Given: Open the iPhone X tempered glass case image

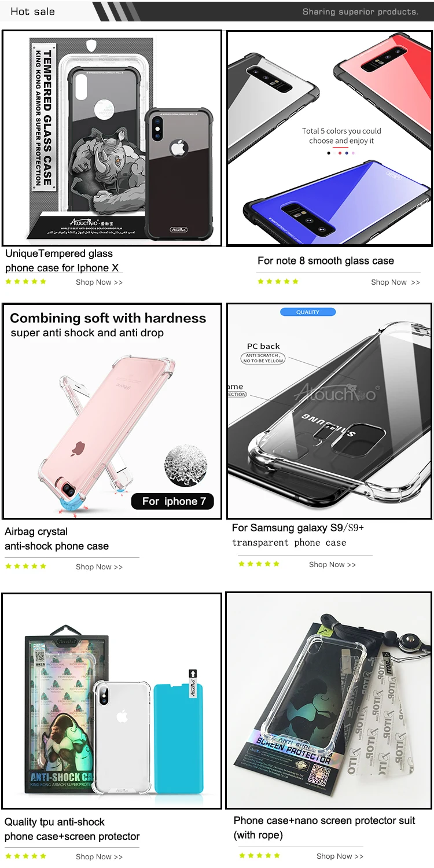Looking at the screenshot, I should [112, 138].
